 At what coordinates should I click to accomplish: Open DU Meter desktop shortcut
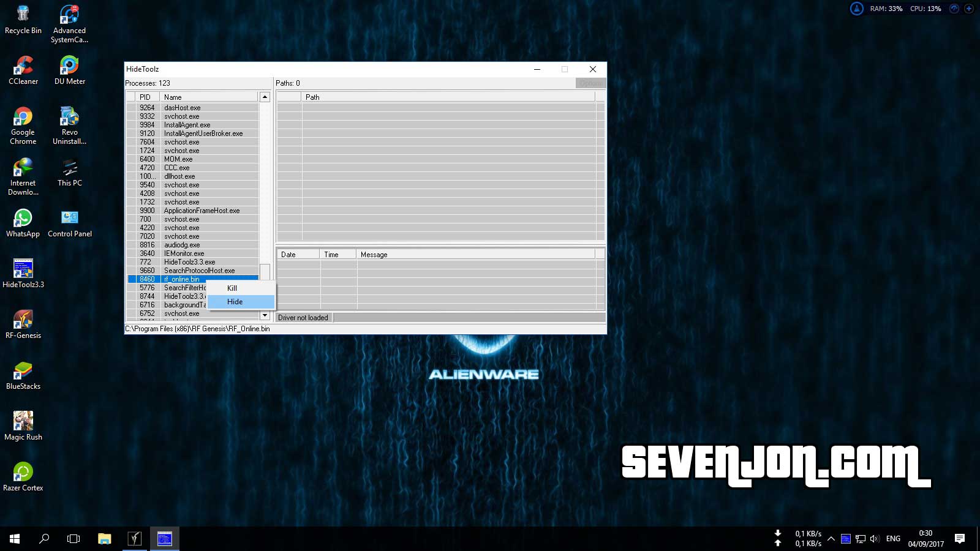point(69,70)
